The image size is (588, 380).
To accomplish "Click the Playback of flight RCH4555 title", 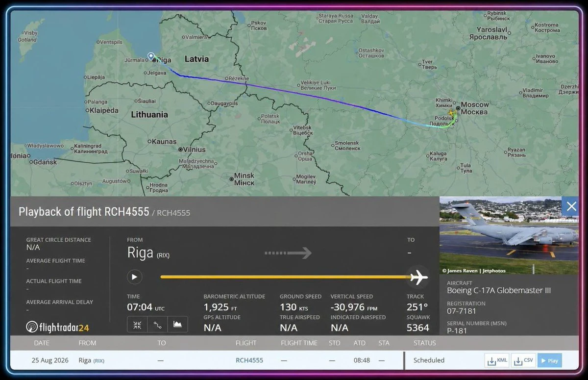I will tap(84, 212).
